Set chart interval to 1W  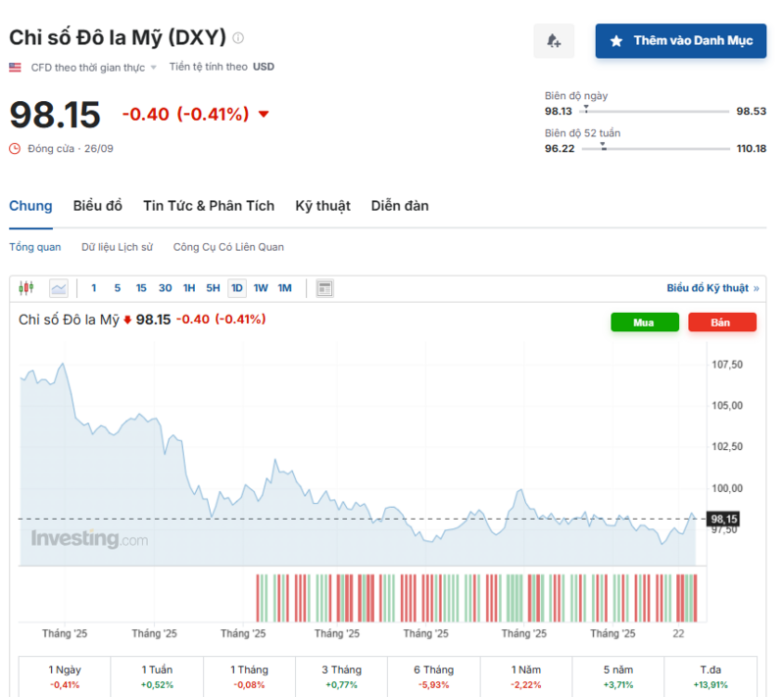click(261, 288)
